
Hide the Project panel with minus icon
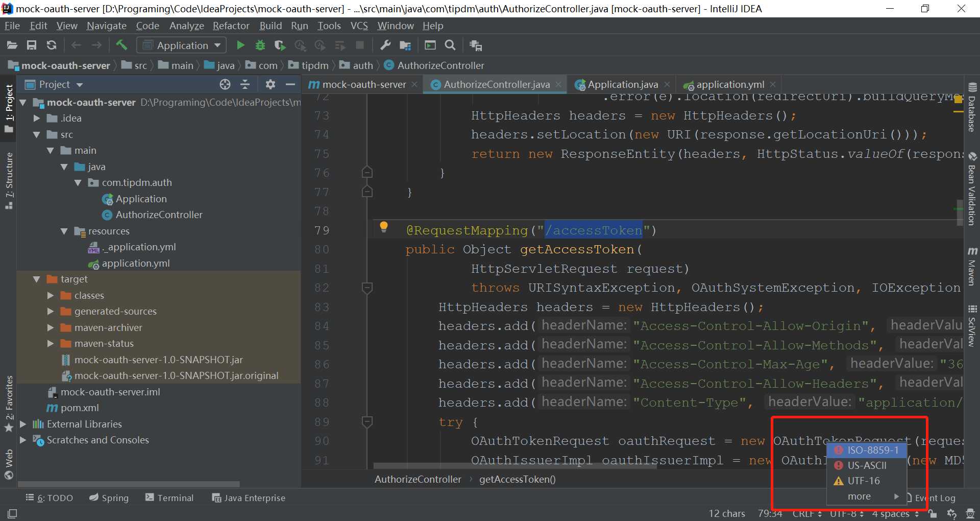(x=290, y=84)
